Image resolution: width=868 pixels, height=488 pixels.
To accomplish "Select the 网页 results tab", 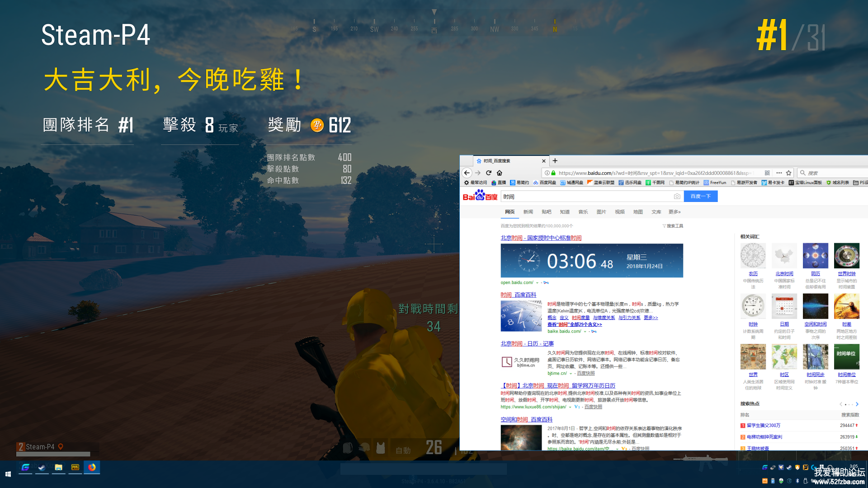I will pos(510,211).
